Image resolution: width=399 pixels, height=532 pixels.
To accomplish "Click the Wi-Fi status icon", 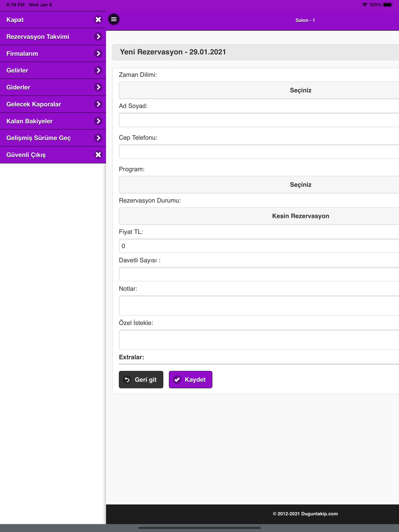I will (365, 5).
